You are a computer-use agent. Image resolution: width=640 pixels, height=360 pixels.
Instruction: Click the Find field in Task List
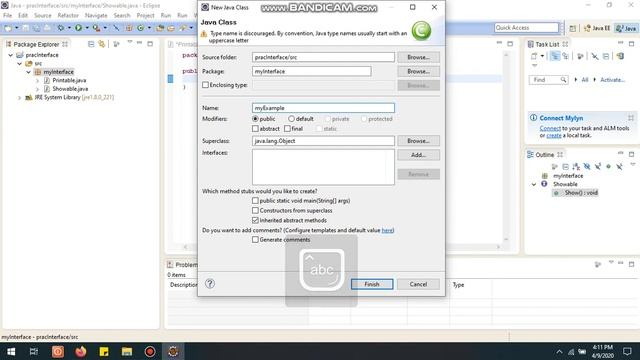548,80
